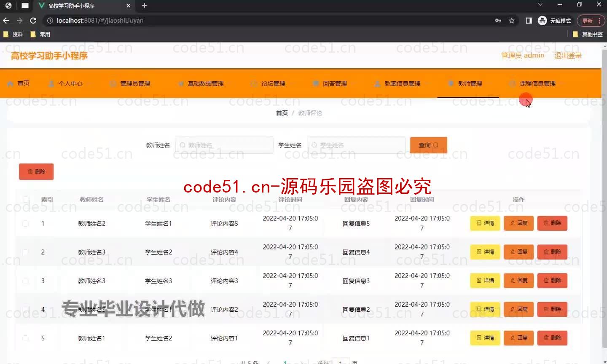607x364 pixels.
Task: Open the 资料 bookmarks folder
Action: tap(13, 35)
